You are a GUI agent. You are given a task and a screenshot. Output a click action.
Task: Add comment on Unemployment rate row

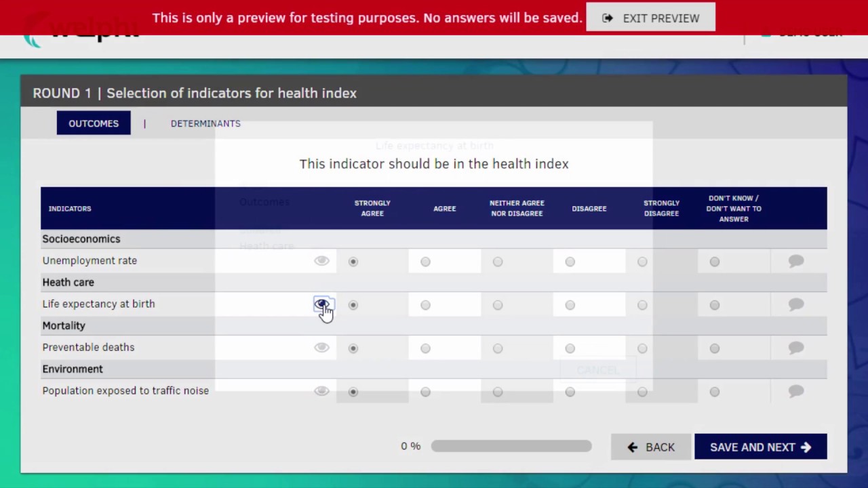pyautogui.click(x=795, y=261)
